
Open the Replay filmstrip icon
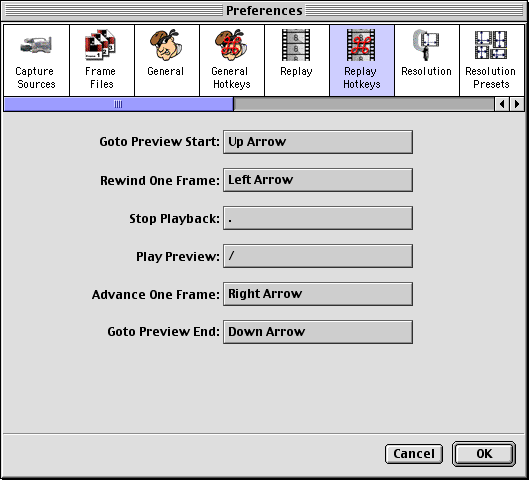[296, 45]
